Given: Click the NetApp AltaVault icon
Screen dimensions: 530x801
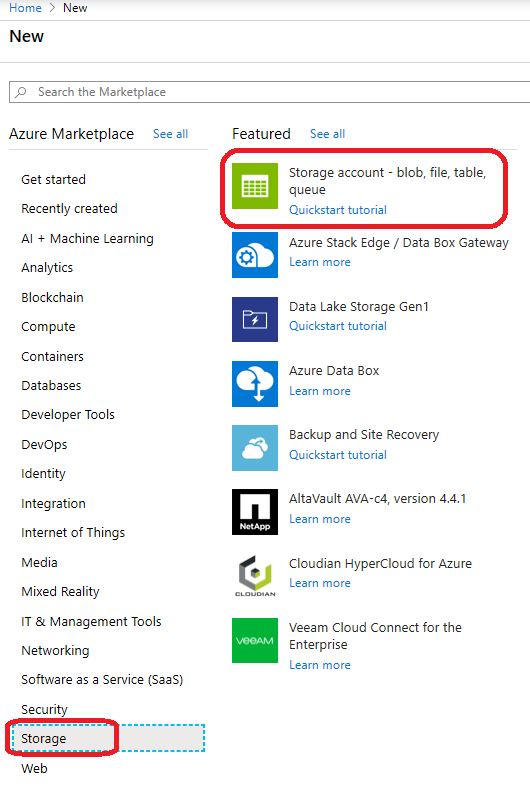Looking at the screenshot, I should click(255, 512).
